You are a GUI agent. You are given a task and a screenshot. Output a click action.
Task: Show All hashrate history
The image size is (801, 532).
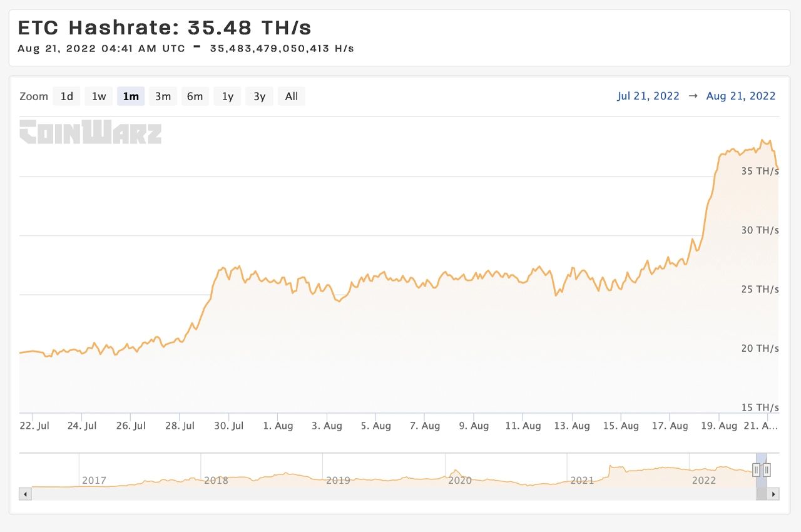292,96
